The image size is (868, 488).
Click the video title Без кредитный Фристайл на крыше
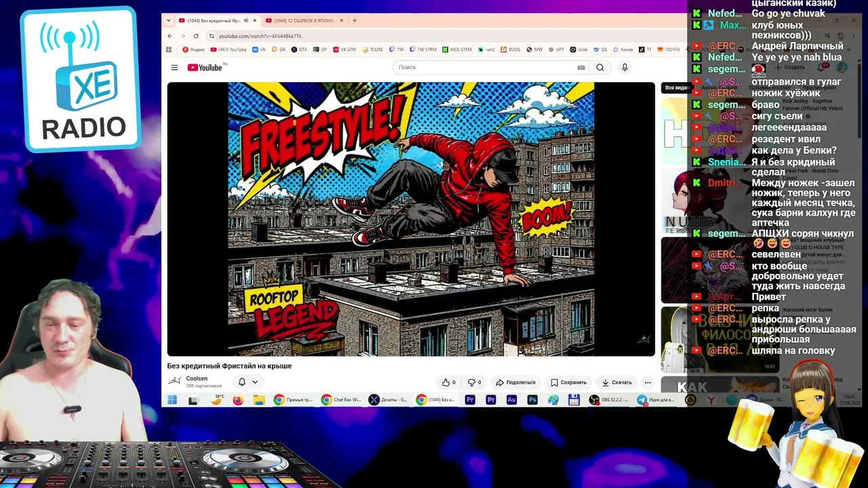(x=229, y=366)
